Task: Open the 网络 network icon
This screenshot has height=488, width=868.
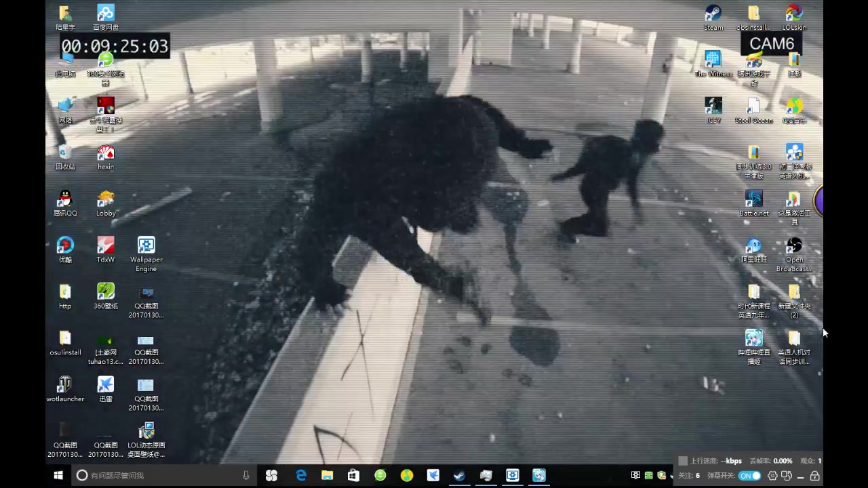Action: click(x=65, y=110)
